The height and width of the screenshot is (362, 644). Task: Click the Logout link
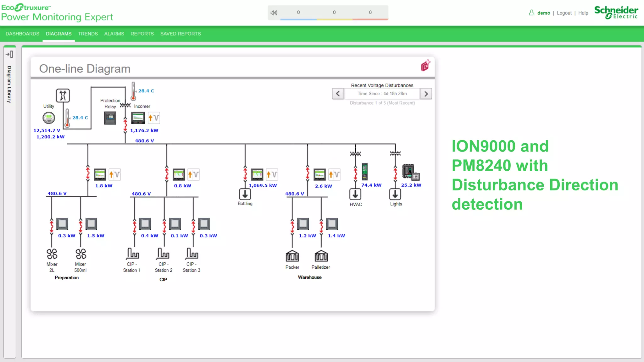564,13
